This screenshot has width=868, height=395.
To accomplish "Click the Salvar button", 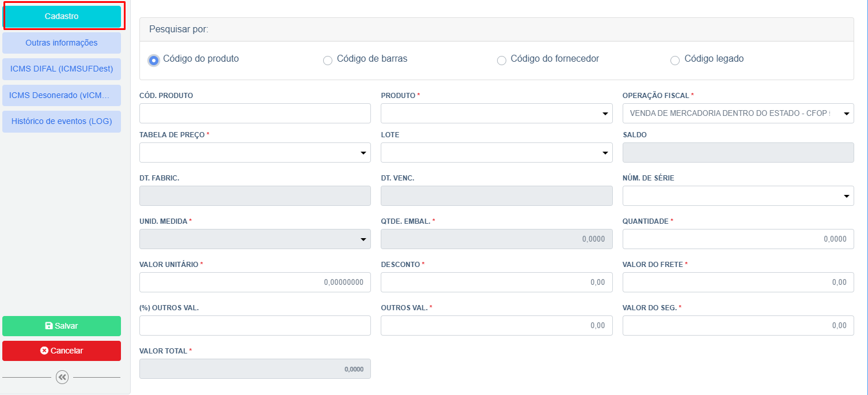I will point(62,326).
